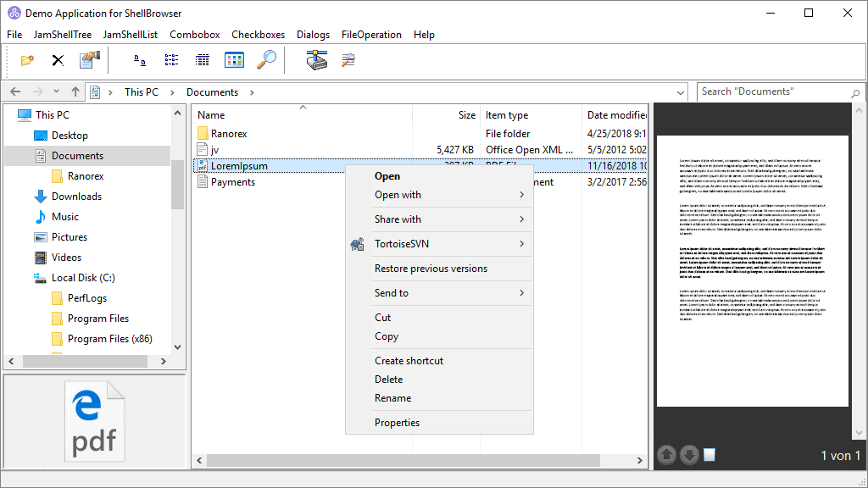Click the disconnect network drive icon
868x488 pixels.
click(x=348, y=60)
